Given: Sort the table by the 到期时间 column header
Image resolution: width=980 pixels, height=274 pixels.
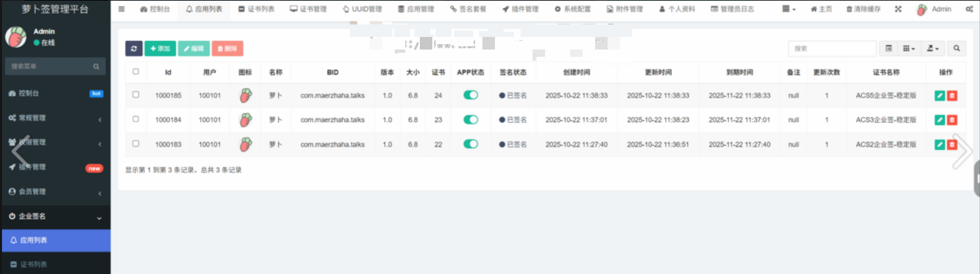Looking at the screenshot, I should (x=739, y=72).
